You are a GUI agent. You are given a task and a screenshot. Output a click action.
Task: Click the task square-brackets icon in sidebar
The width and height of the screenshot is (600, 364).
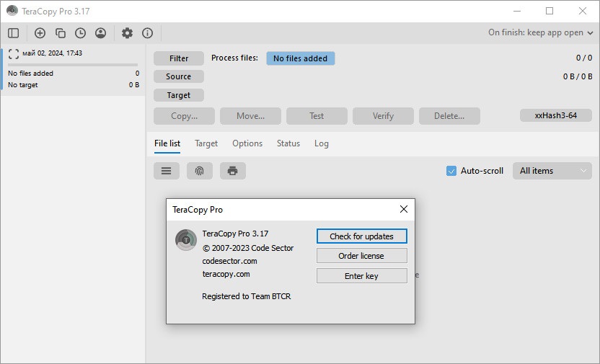pyautogui.click(x=14, y=53)
